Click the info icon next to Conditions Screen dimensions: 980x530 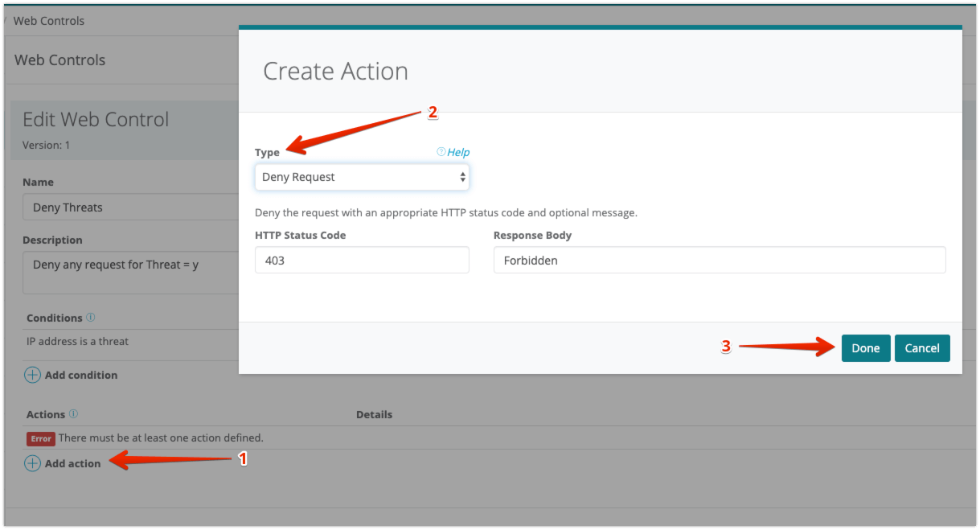[x=91, y=318]
